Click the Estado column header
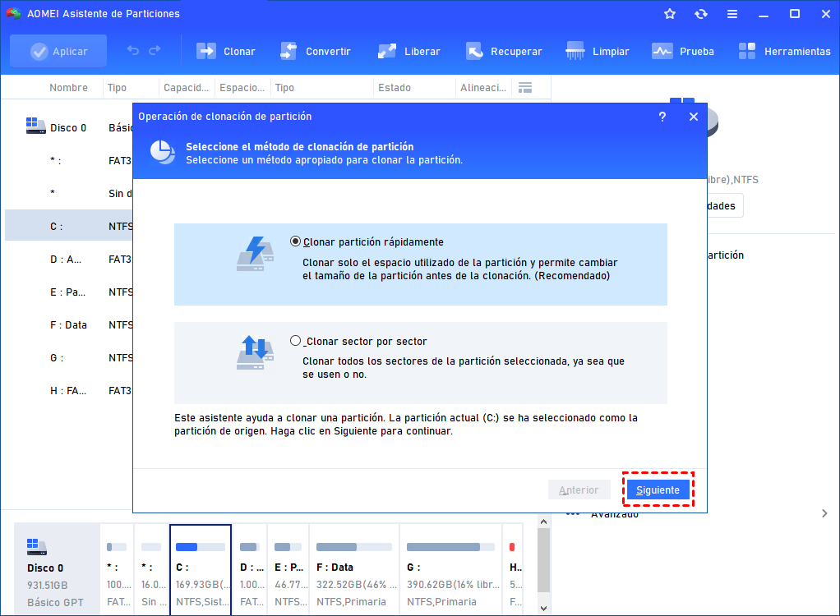Image resolution: width=840 pixels, height=616 pixels. [x=395, y=88]
